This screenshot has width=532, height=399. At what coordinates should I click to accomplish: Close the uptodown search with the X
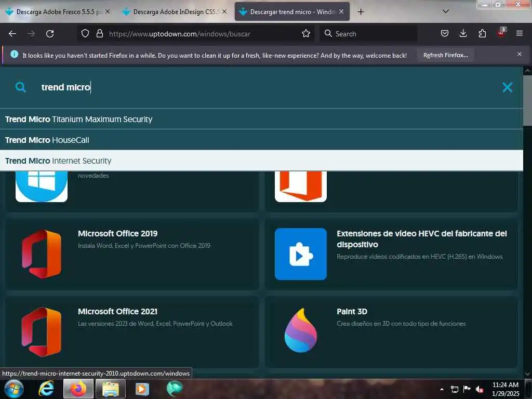coord(507,87)
